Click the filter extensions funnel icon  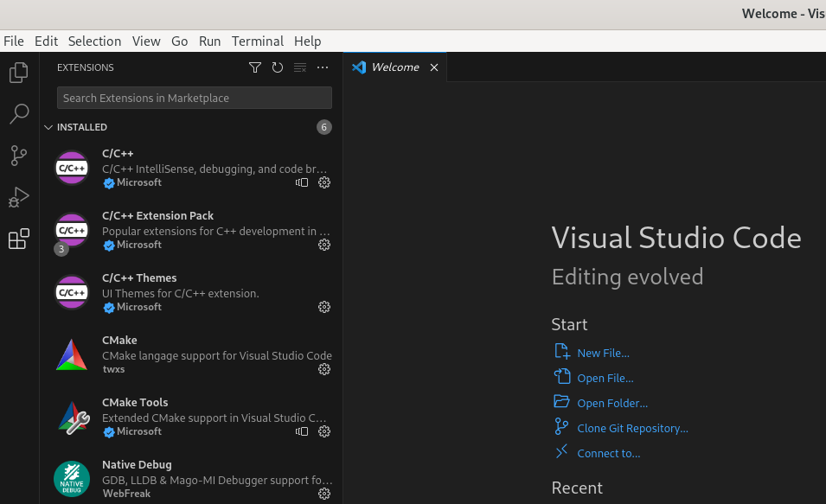click(x=255, y=67)
